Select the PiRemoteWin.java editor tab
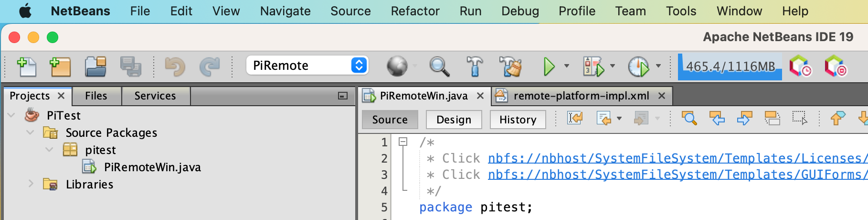Image resolution: width=868 pixels, height=220 pixels. click(423, 96)
